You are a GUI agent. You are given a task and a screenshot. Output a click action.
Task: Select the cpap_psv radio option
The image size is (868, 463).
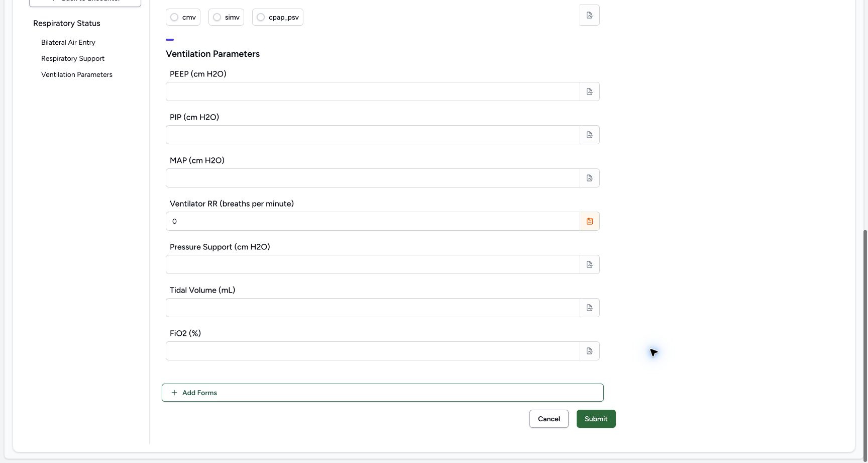[261, 17]
